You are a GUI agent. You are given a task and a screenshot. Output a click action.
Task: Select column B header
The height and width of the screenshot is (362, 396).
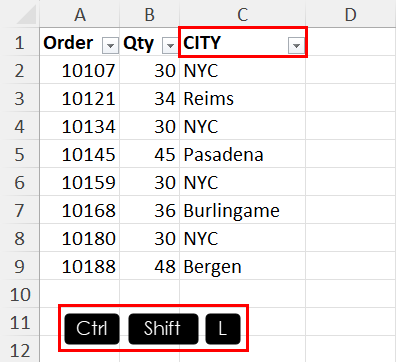(x=150, y=14)
